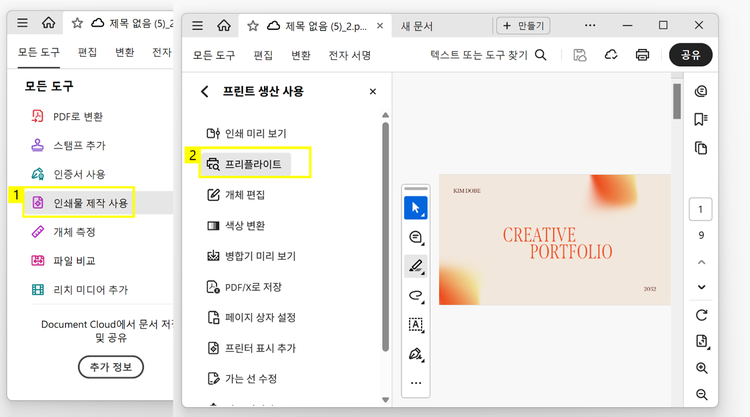Select the fill and sign pen tool
This screenshot has height=417, width=750.
click(x=416, y=354)
